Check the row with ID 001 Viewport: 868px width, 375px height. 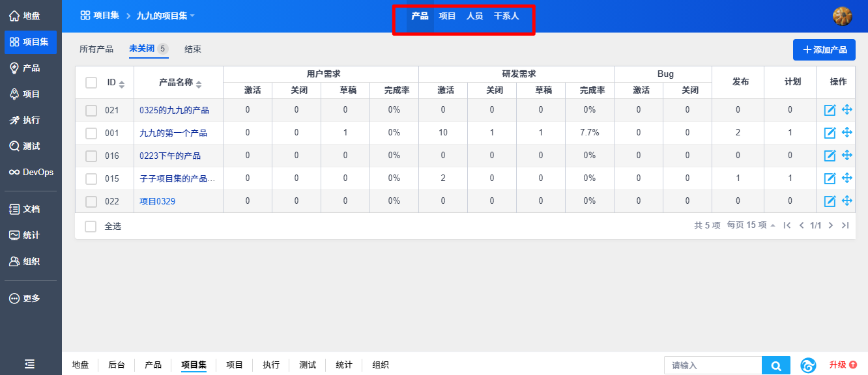coord(91,133)
